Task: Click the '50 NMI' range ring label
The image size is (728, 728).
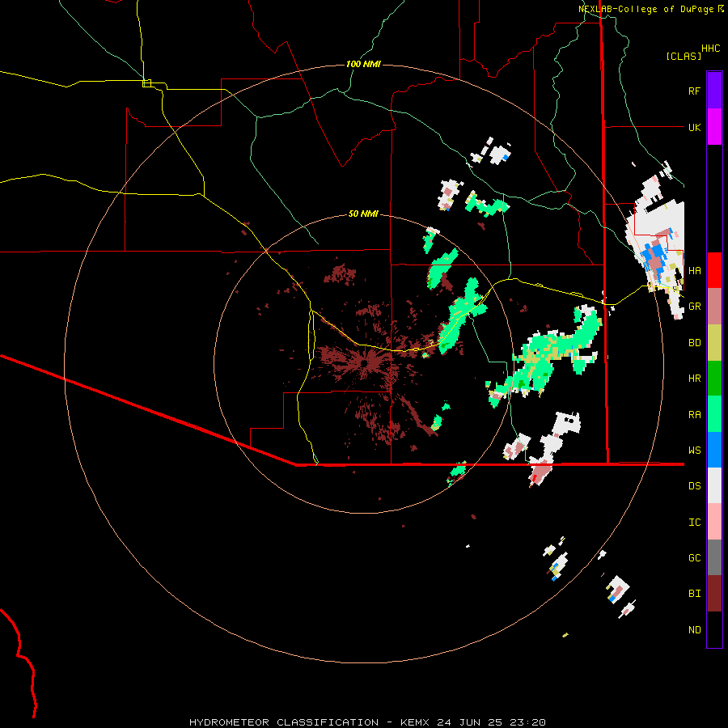Action: tap(363, 214)
